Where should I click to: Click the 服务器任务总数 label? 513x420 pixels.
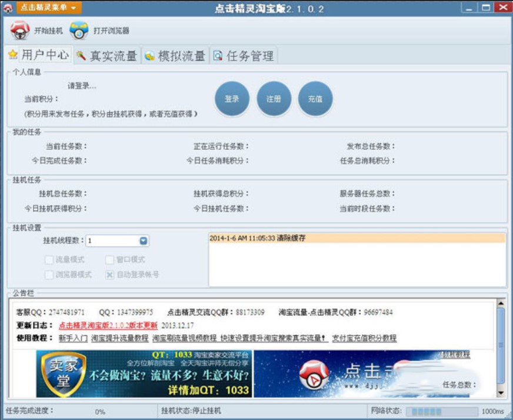367,194
